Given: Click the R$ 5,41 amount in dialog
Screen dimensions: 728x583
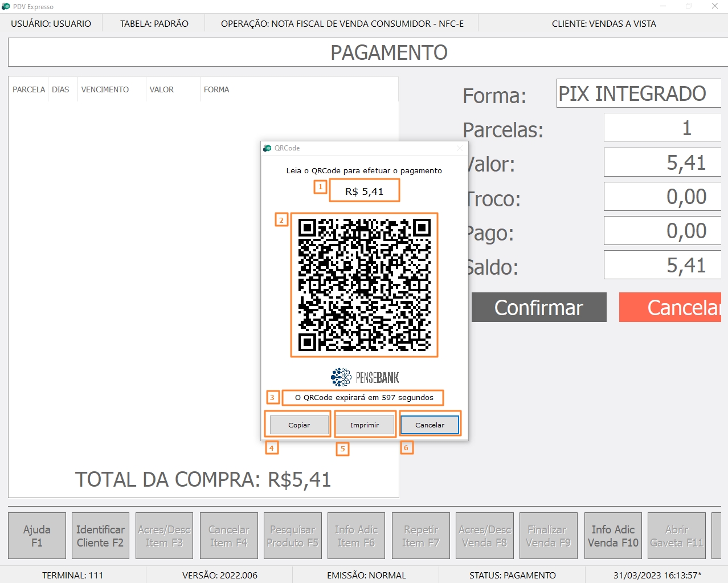Looking at the screenshot, I should click(x=365, y=191).
